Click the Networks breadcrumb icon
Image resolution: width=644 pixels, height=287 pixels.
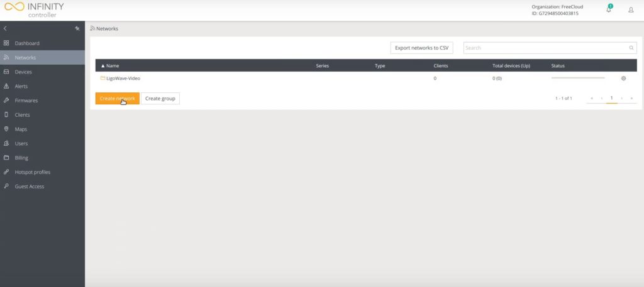[x=92, y=29]
